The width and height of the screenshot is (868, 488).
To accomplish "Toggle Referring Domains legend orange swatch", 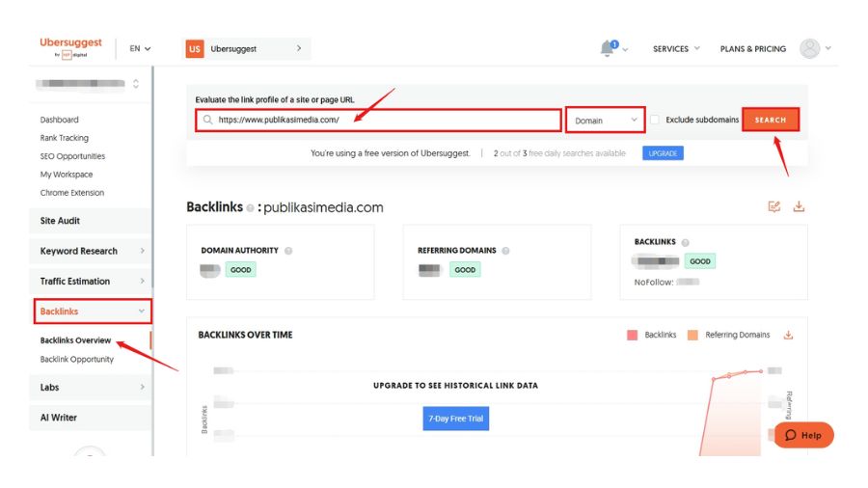I will [x=692, y=335].
